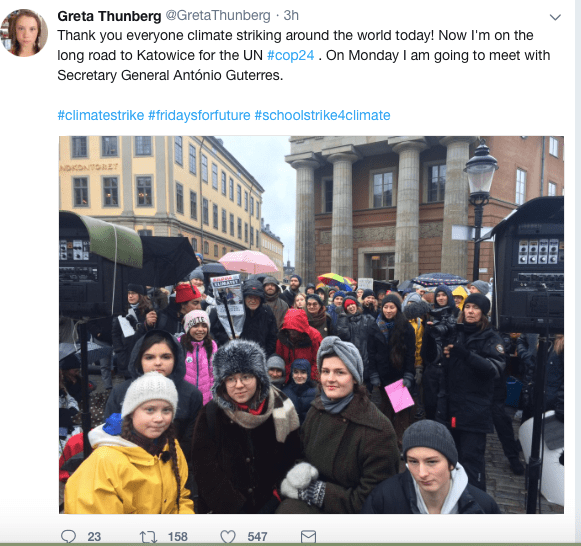Click the 158 retweets count
The width and height of the screenshot is (581, 546).
pos(177,537)
